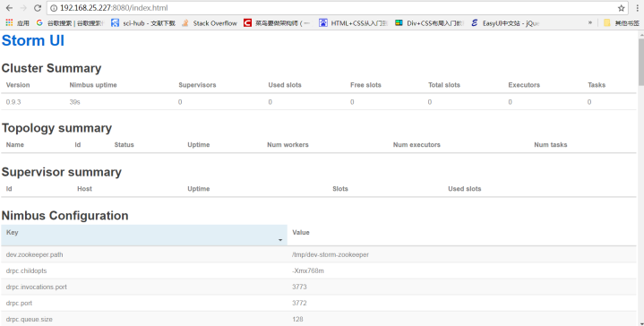Sort supervisors by Host header

[84, 188]
